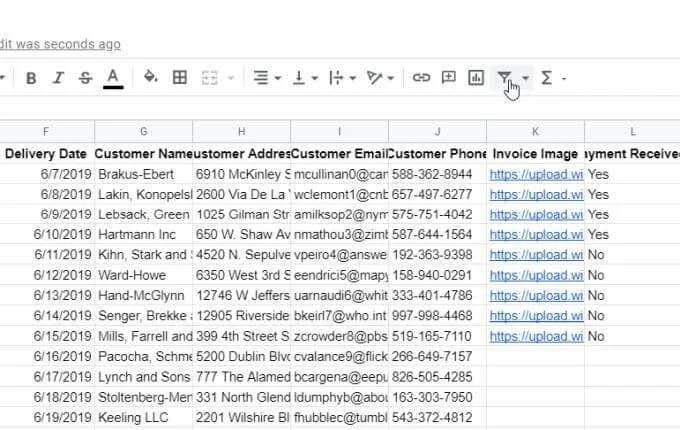Select phone number 588-362-8944
The height and width of the screenshot is (430, 680).
[x=438, y=174]
